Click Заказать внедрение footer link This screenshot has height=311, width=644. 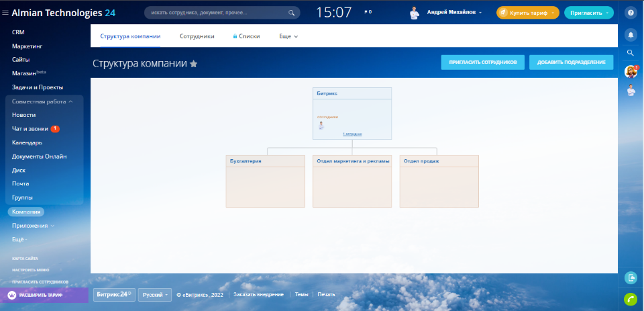(258, 295)
